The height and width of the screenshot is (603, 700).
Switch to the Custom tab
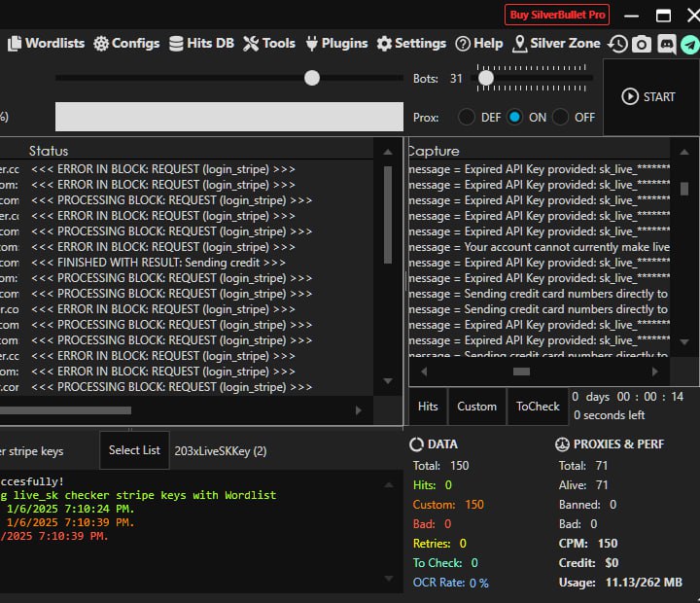476,407
